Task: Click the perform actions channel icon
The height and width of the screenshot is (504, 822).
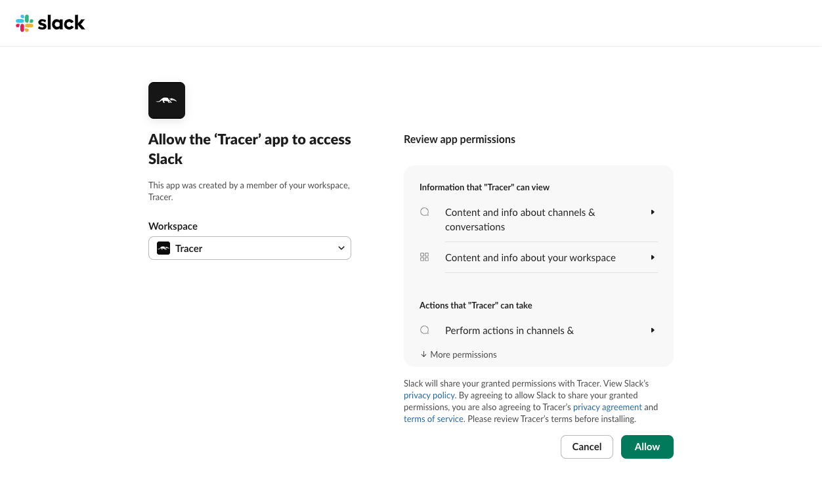Action: coord(424,330)
